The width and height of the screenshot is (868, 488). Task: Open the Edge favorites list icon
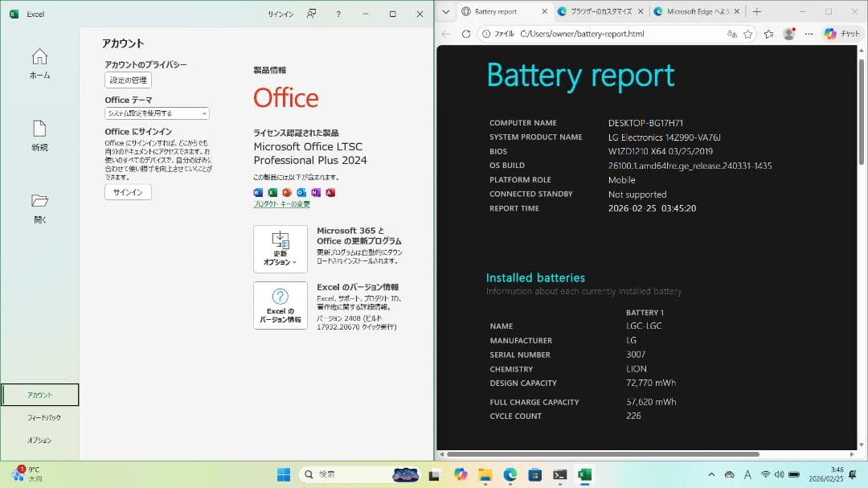pyautogui.click(x=769, y=34)
